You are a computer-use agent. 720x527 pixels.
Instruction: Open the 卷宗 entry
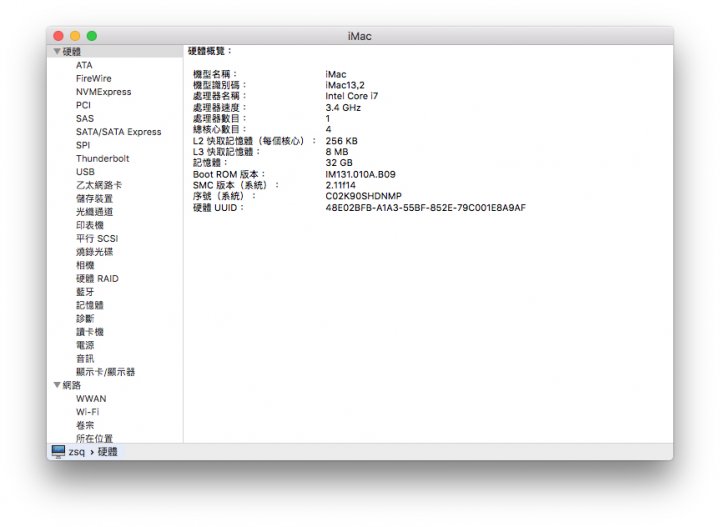[x=85, y=425]
